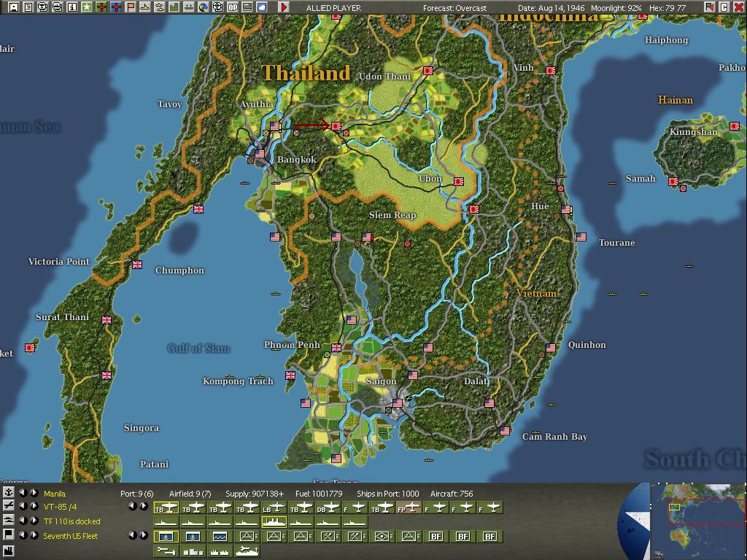Click the 'C' button in top right
Image resolution: width=747 pixels, height=560 pixels.
(724, 7)
